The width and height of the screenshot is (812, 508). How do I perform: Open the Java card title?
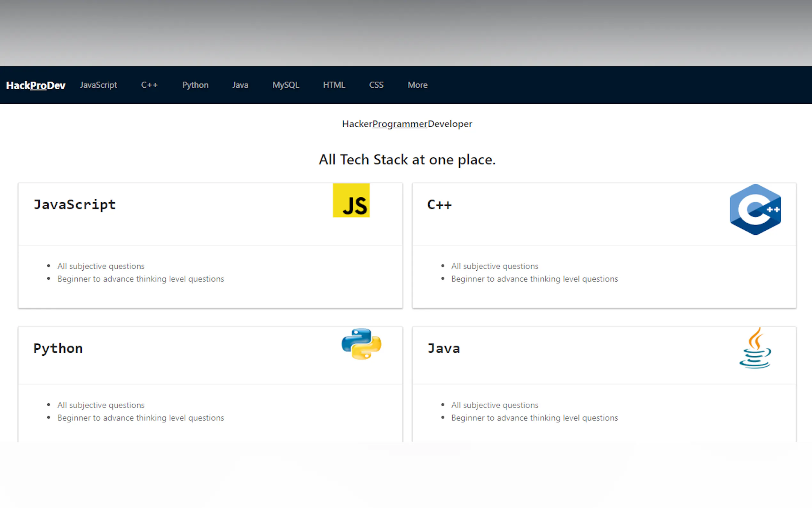click(443, 348)
